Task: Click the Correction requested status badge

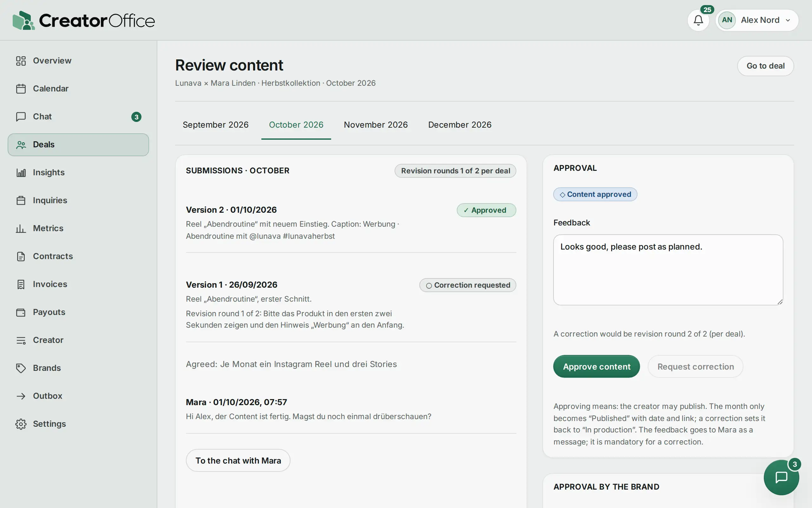Action: click(x=468, y=285)
